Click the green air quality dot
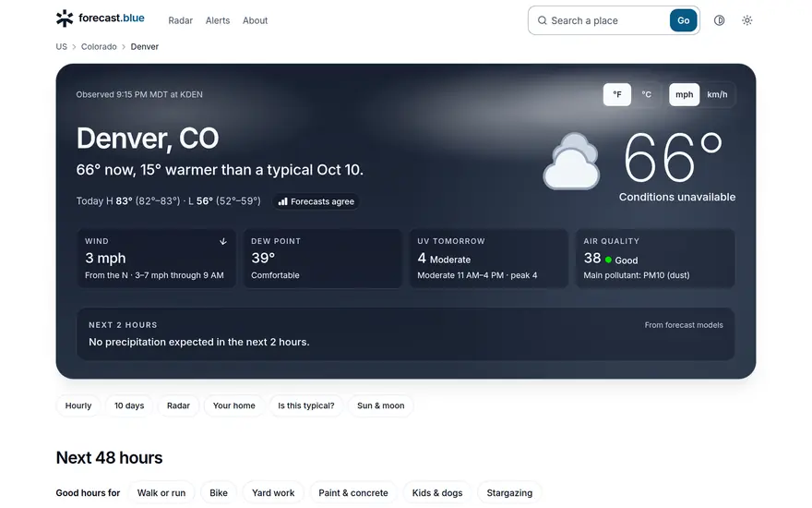This screenshot has width=812, height=508. pyautogui.click(x=608, y=260)
